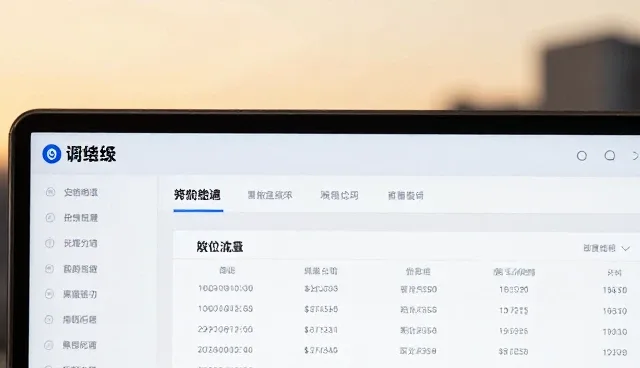Switch to the third tab
Image resolution: width=640 pixels, height=368 pixels.
coord(339,195)
